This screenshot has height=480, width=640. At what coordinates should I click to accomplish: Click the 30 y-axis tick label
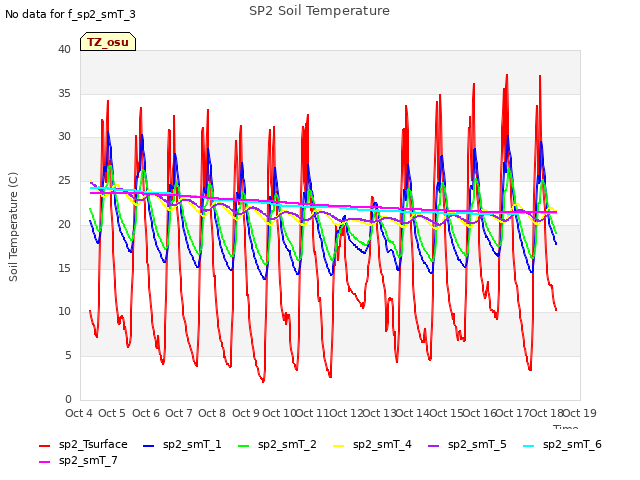pos(64,137)
